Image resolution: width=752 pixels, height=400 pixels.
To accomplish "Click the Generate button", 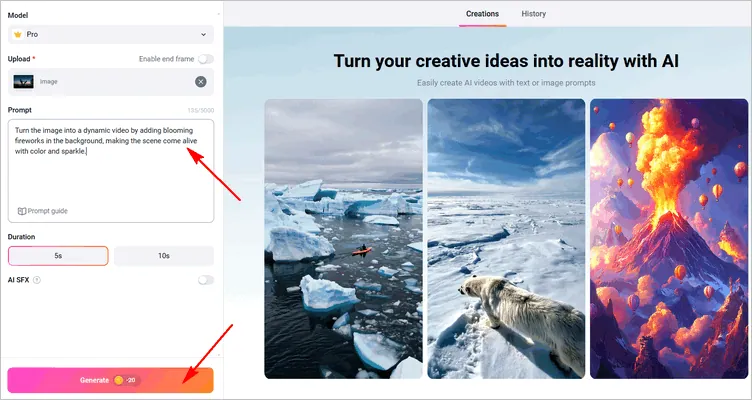I will (x=110, y=380).
